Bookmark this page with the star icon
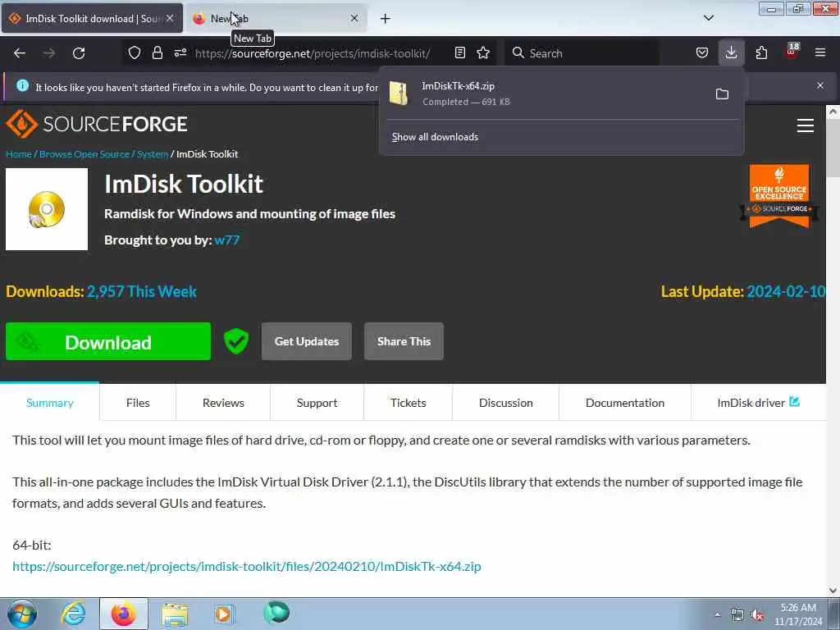The image size is (840, 630). coord(483,52)
